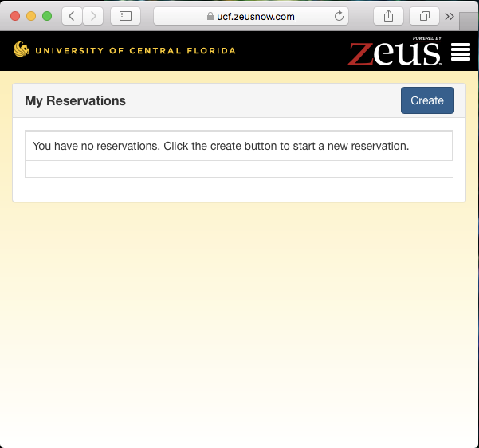Click the Zeus logo
479x448 pixels.
pos(395,51)
